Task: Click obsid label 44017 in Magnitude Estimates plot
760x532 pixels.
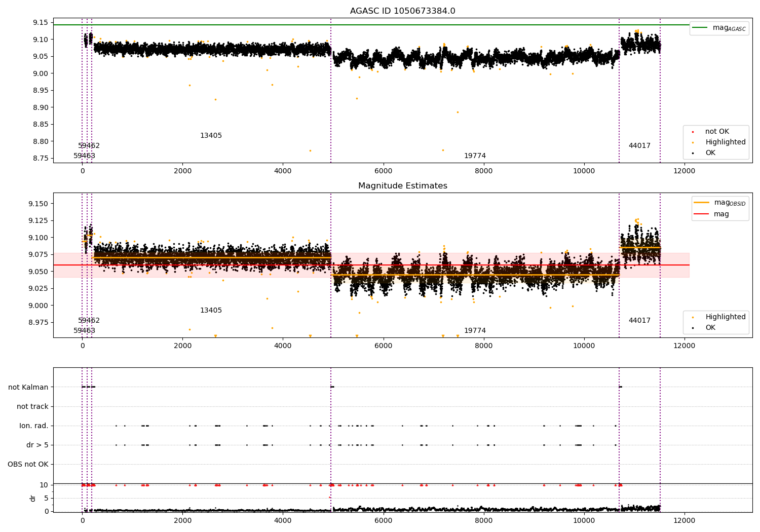Action: coord(639,321)
